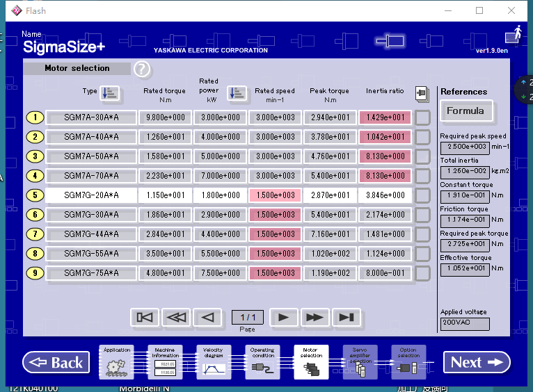
Task: Tick checkbox for SGM7G-44A*A row
Action: (x=422, y=234)
